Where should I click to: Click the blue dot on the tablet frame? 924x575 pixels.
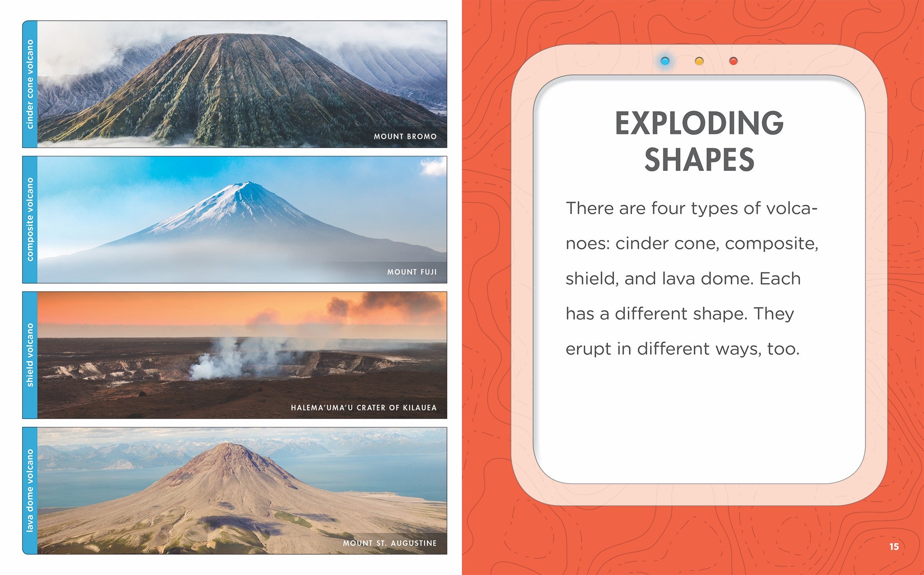point(665,61)
